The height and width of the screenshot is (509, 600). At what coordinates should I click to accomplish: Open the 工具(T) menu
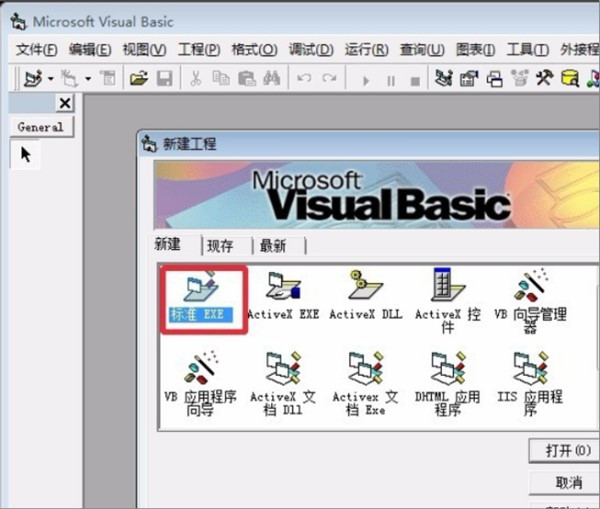(528, 50)
